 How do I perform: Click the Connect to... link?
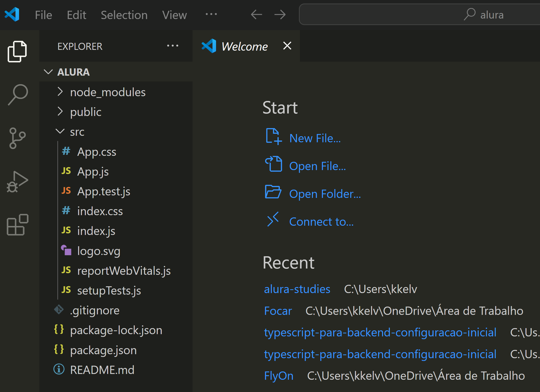coord(321,222)
